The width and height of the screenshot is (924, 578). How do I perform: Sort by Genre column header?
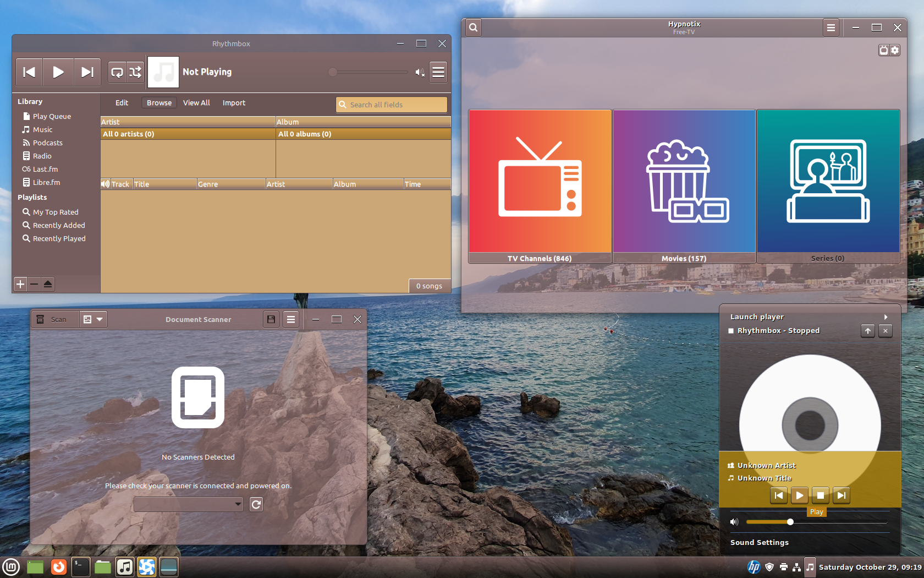[231, 184]
